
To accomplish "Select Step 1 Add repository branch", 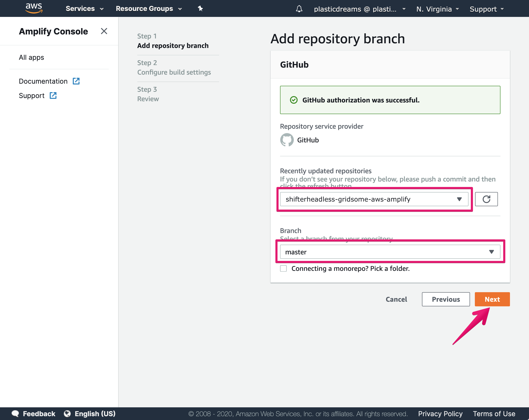I will (x=173, y=41).
